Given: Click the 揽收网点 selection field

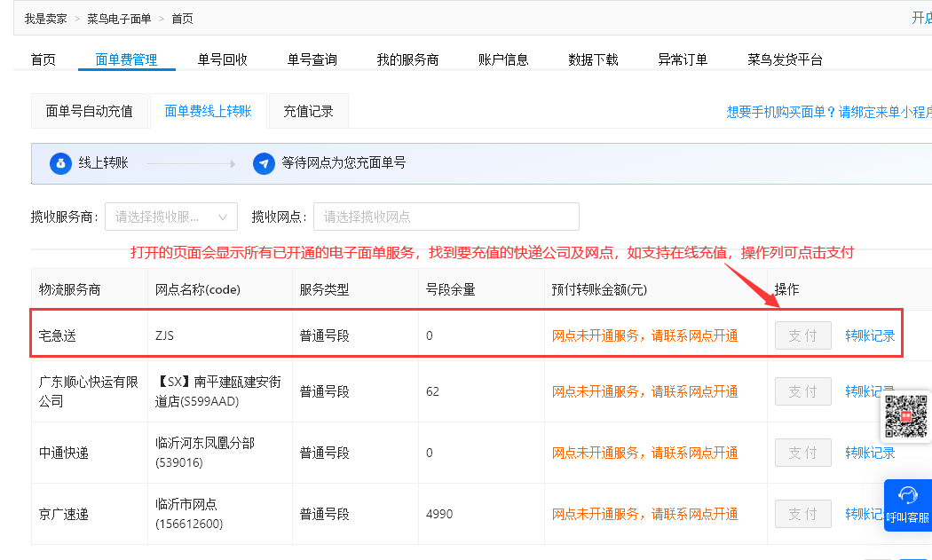Looking at the screenshot, I should 446,217.
